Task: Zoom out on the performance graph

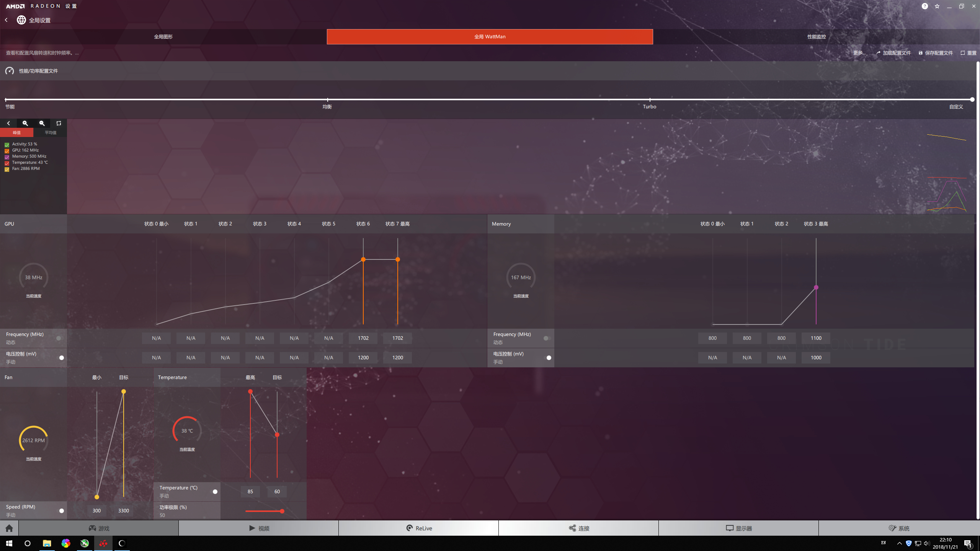Action: pos(42,123)
